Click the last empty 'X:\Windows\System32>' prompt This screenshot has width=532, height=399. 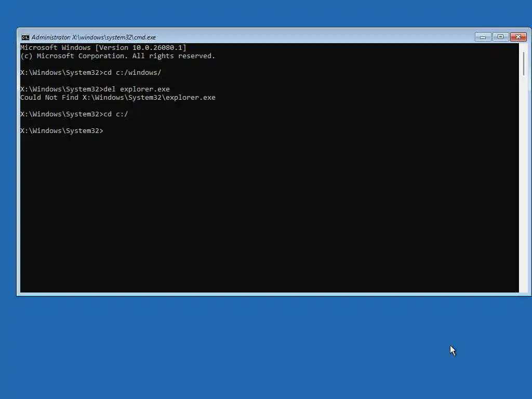point(62,131)
